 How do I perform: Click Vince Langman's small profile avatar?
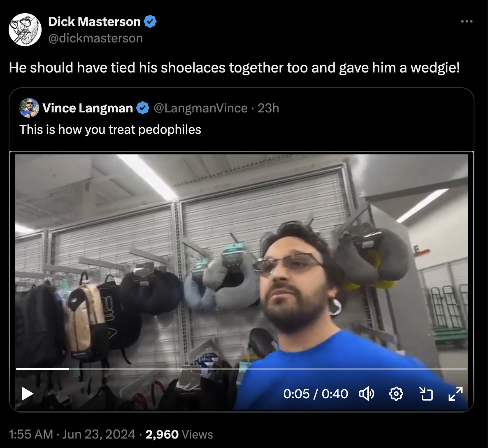[x=29, y=108]
